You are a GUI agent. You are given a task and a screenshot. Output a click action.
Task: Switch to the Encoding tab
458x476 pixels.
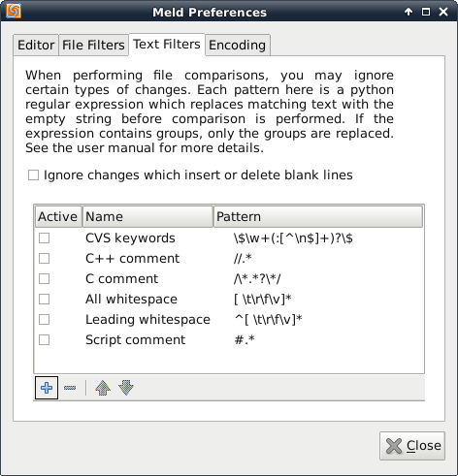pos(238,45)
